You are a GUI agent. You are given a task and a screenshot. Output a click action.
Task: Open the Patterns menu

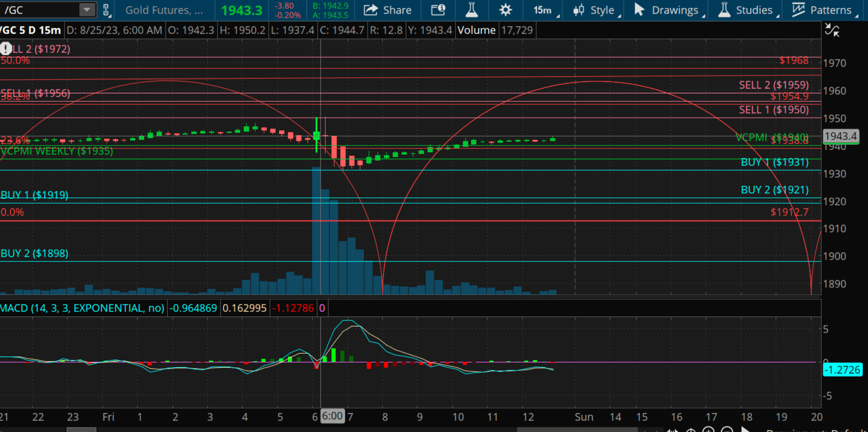point(825,10)
